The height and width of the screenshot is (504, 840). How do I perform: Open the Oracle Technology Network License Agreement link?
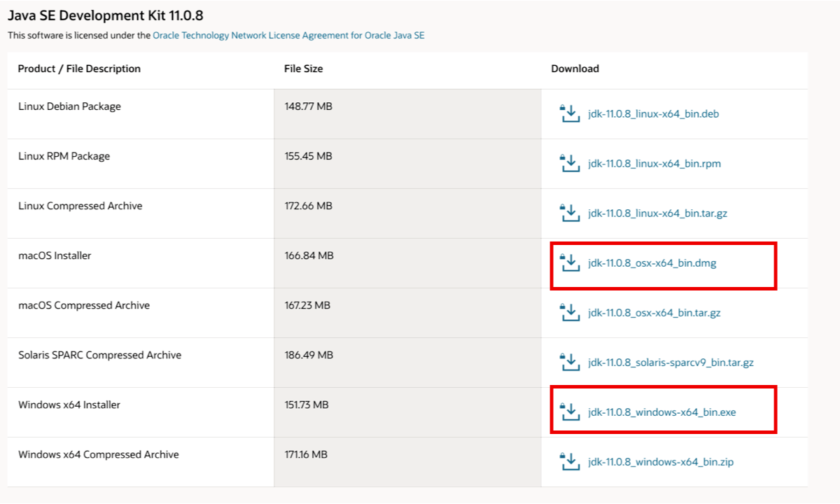(x=288, y=35)
